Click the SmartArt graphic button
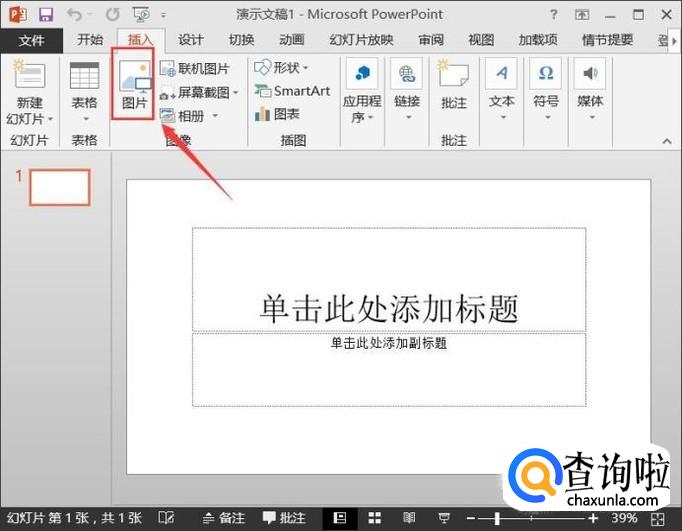The image size is (682, 531). pyautogui.click(x=292, y=91)
